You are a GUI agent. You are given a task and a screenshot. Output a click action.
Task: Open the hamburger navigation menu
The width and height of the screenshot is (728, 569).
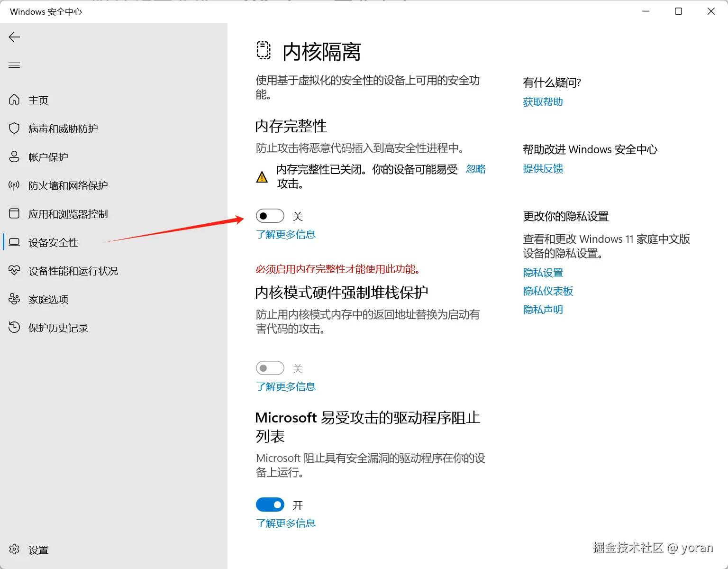(14, 65)
